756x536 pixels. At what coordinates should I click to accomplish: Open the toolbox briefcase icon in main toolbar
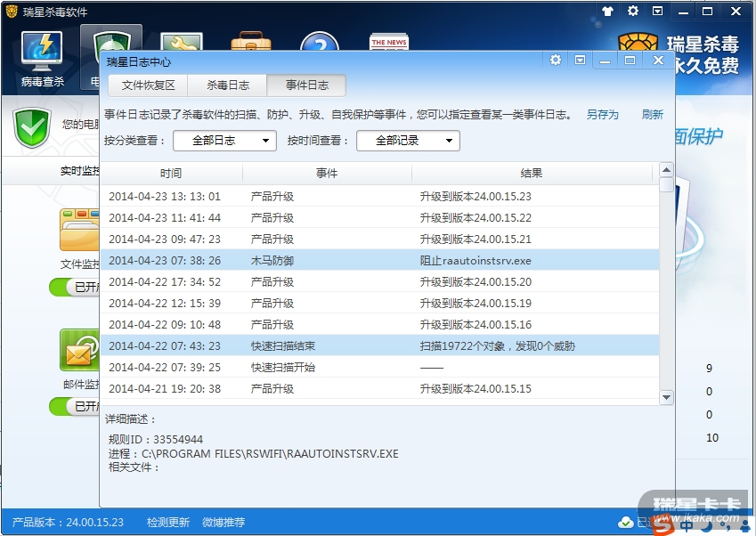251,40
